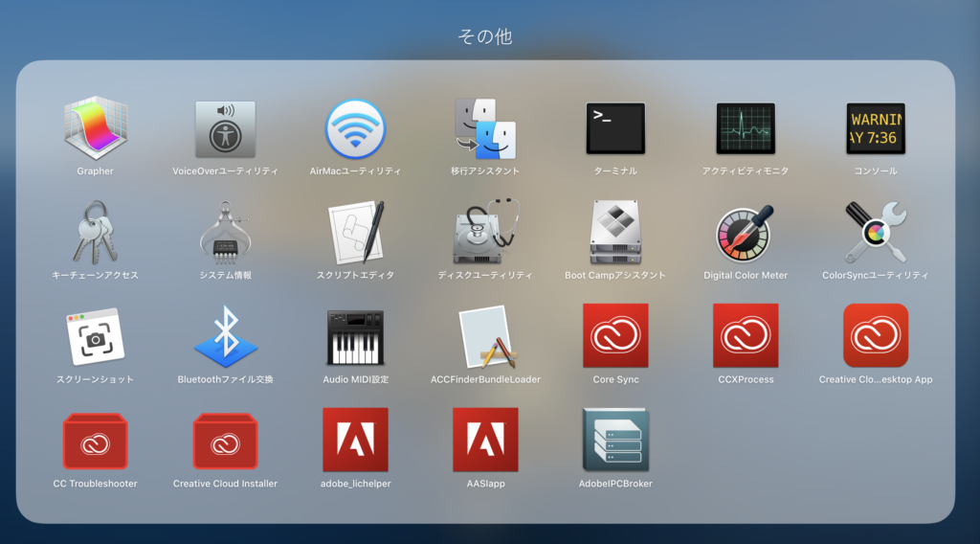Click the その他 folder title

pos(485,36)
